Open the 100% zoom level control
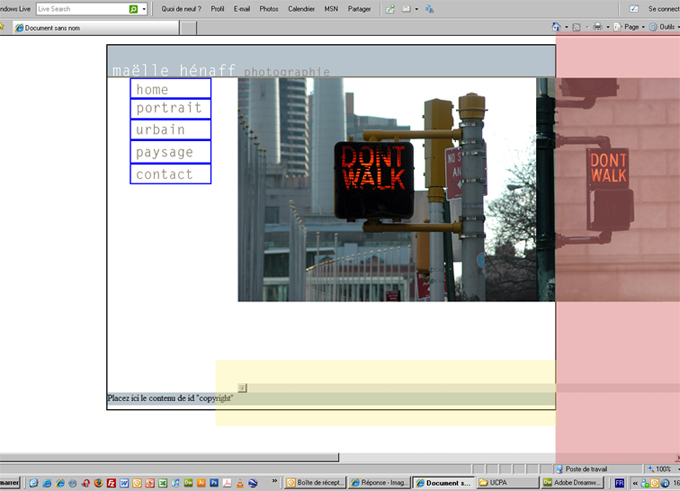The width and height of the screenshot is (680, 491). (x=662, y=469)
